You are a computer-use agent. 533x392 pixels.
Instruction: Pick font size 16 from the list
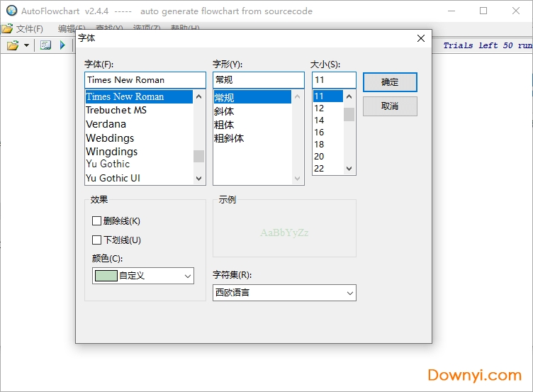click(x=319, y=133)
